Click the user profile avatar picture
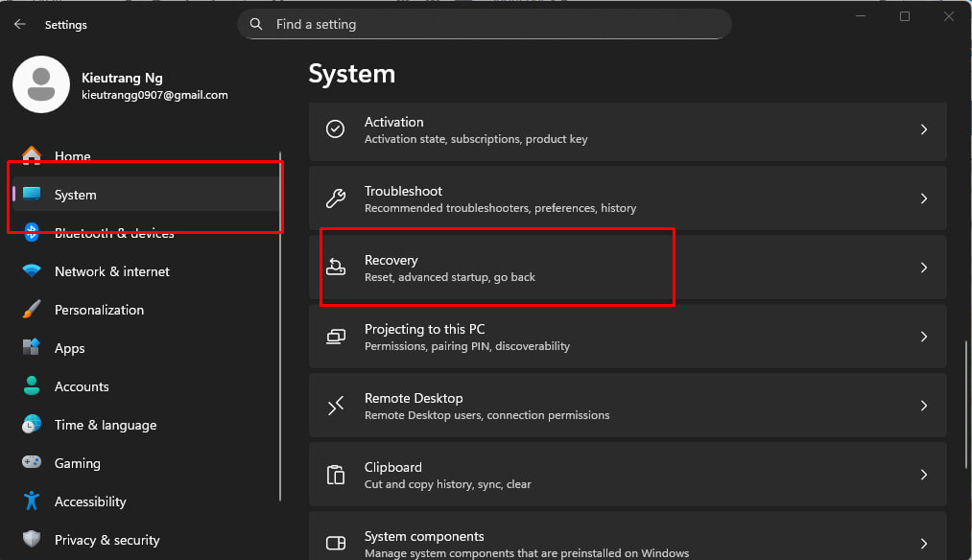Screen dimensions: 972x560 [x=40, y=84]
